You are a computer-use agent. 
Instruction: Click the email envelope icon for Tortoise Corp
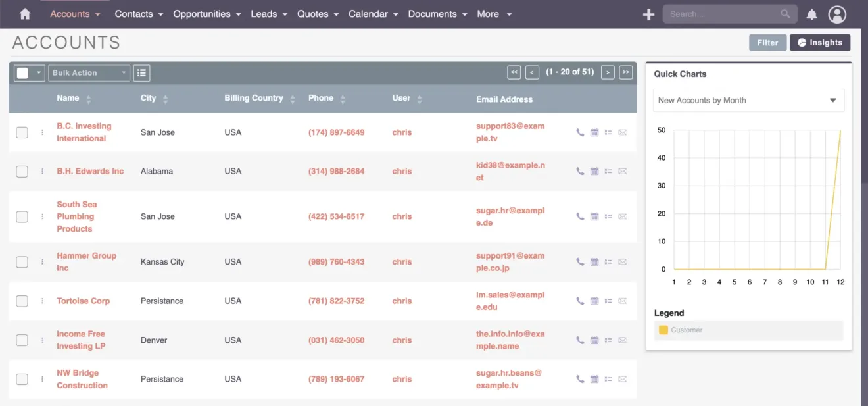(x=622, y=301)
